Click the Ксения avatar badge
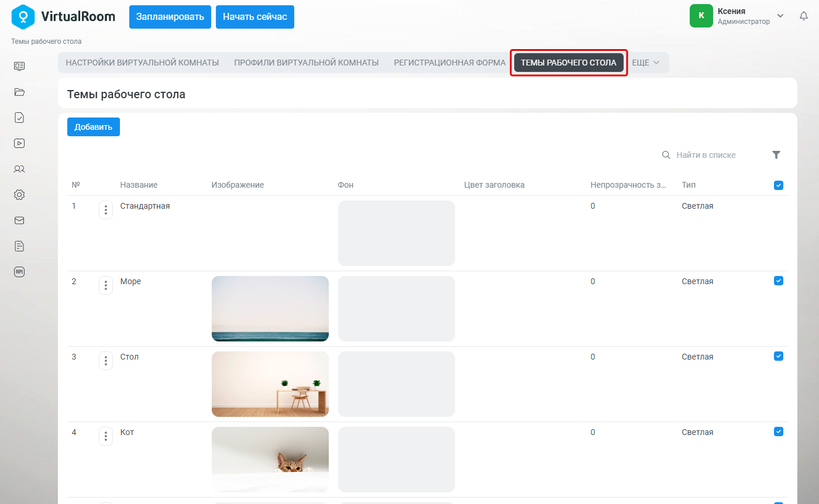This screenshot has width=819, height=504. pyautogui.click(x=701, y=16)
